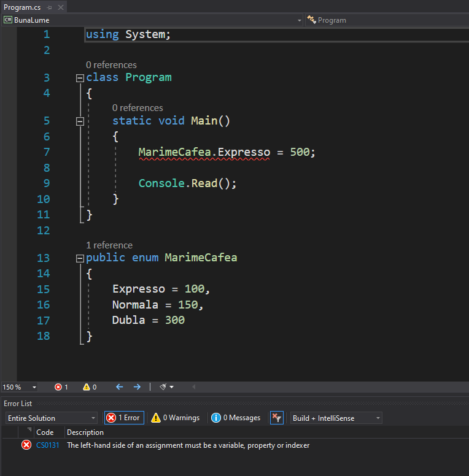The image size is (469, 476).
Task: Open the code cleanup broom icon
Action: point(163,387)
